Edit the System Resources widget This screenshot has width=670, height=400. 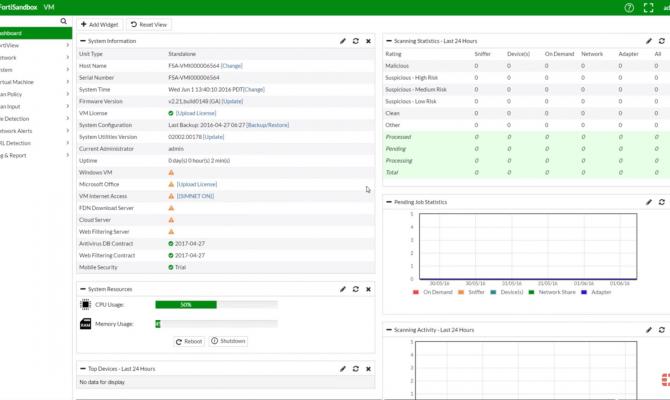(x=343, y=289)
